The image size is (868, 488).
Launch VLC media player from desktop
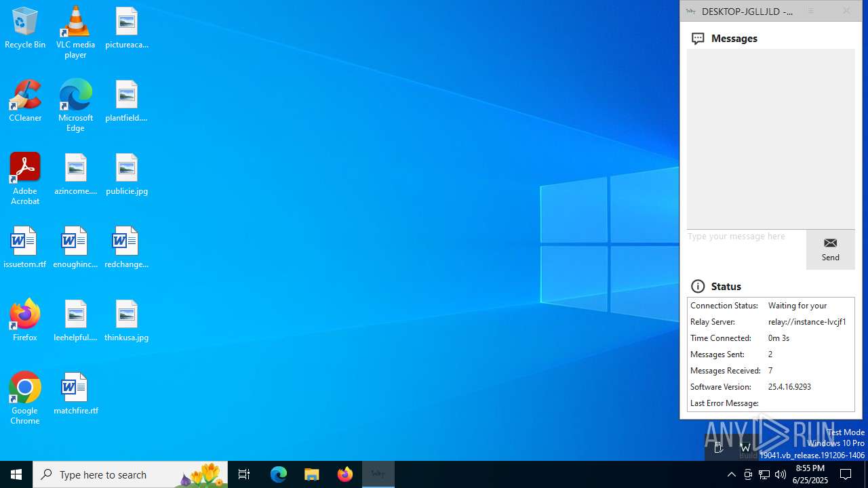coord(75,33)
